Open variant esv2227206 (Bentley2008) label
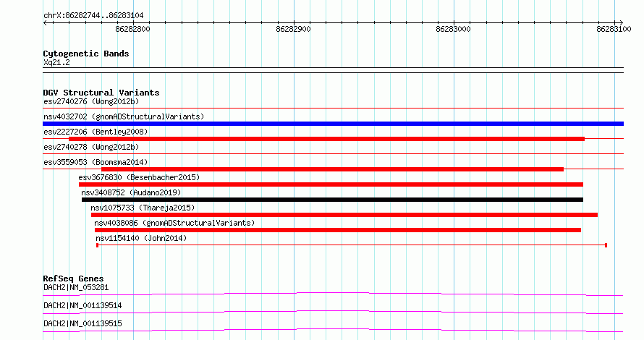 [96, 132]
